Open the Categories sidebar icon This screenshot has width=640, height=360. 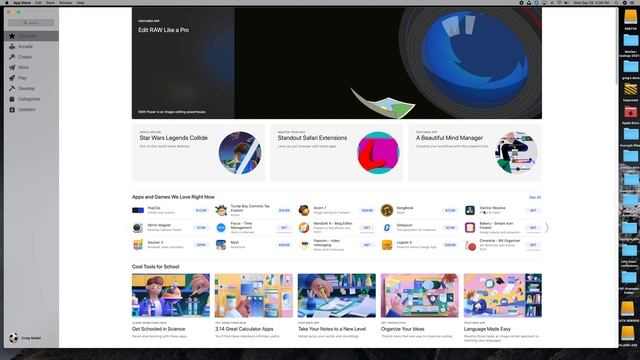[x=12, y=99]
